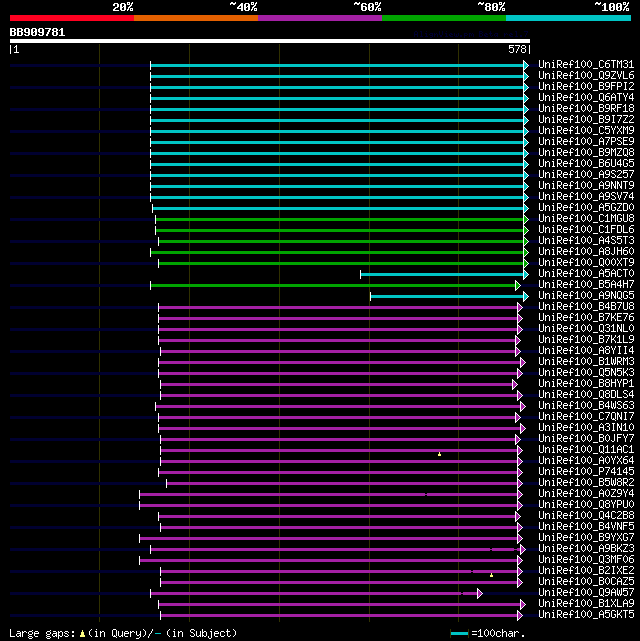Click the green ~80% identity legend segment

tap(444, 18)
